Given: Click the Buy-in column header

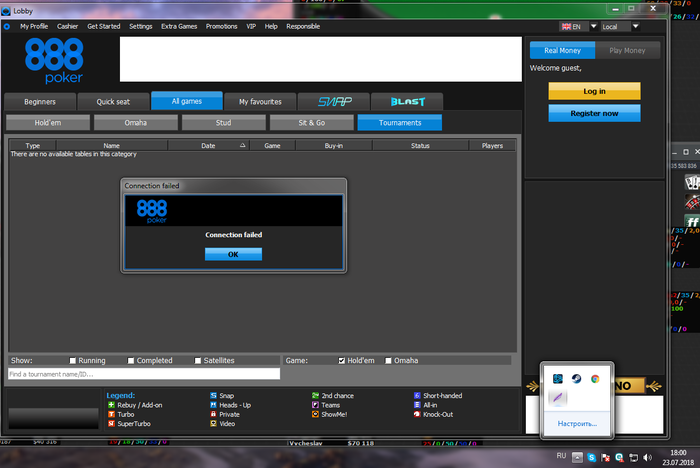Looking at the screenshot, I should [334, 146].
